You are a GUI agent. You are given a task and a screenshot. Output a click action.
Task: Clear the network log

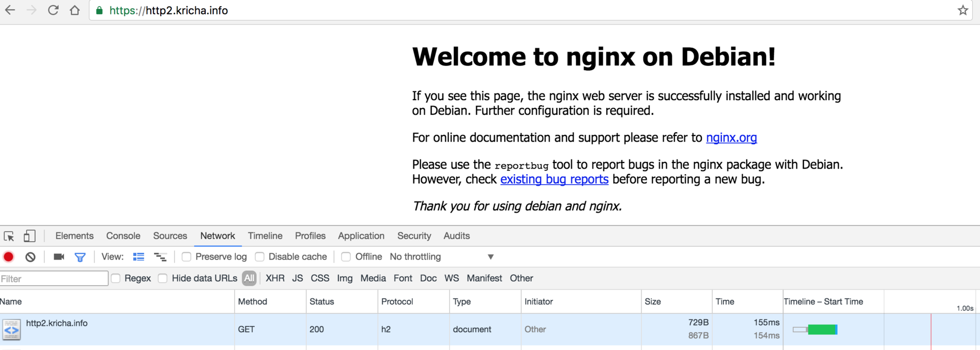[31, 257]
